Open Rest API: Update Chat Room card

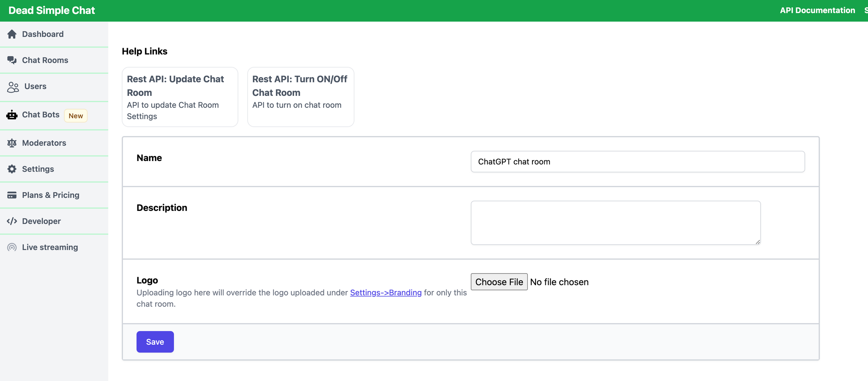[x=180, y=97]
